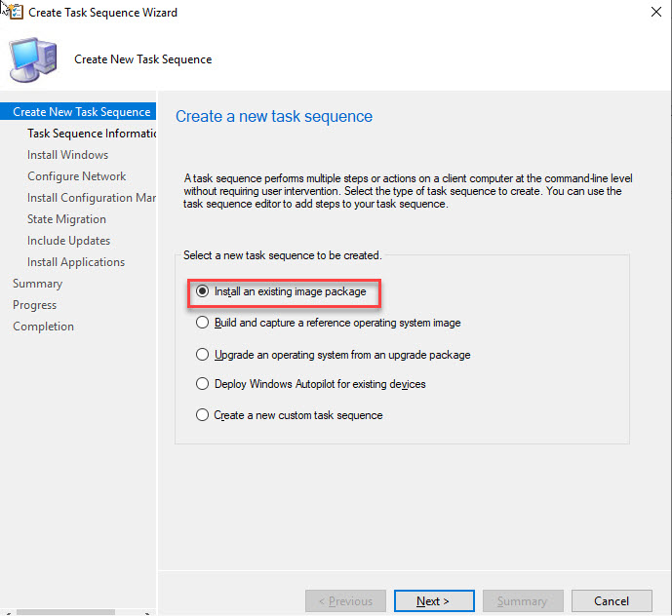
Task: Select Include Updates step
Action: [x=69, y=241]
